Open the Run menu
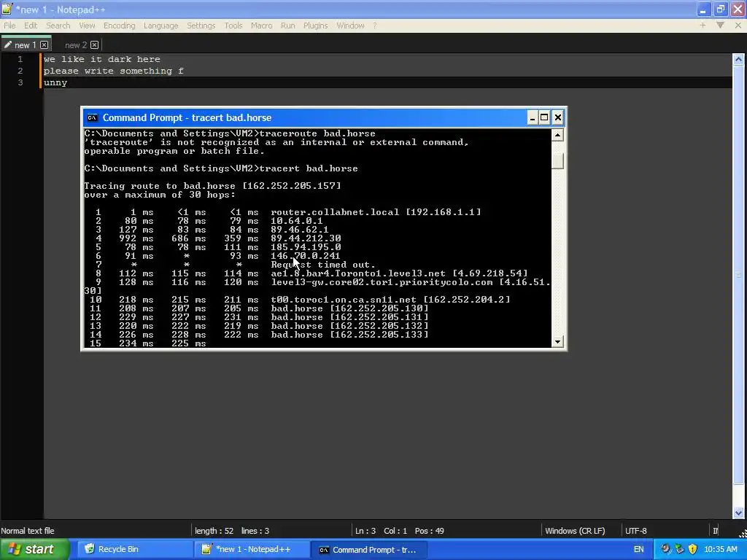The image size is (747, 560). (x=287, y=26)
